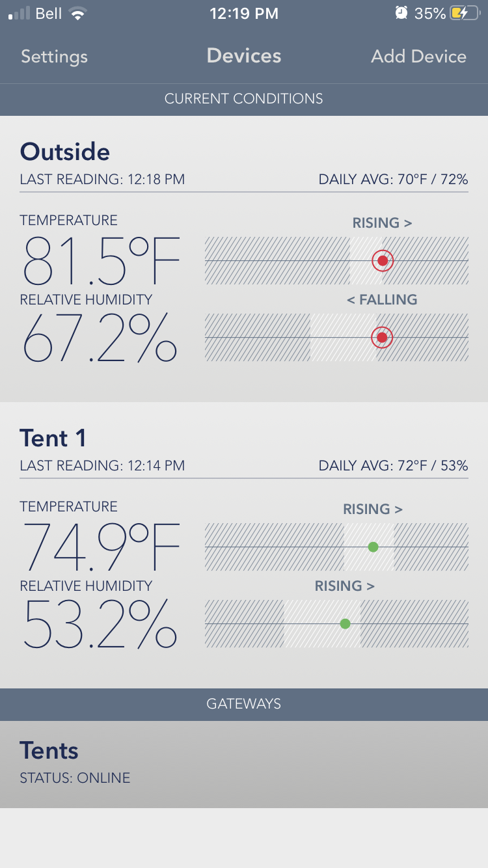The width and height of the screenshot is (488, 868).
Task: Tap Add Device in the header
Action: (418, 57)
